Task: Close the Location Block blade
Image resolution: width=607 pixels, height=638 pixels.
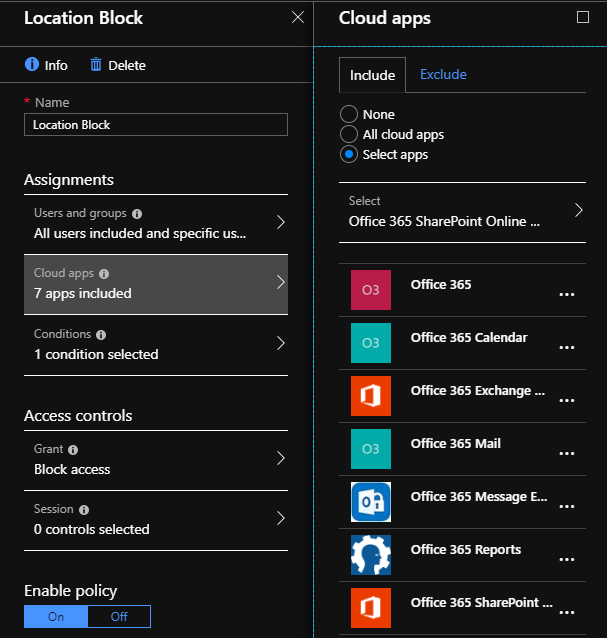Action: (x=298, y=17)
